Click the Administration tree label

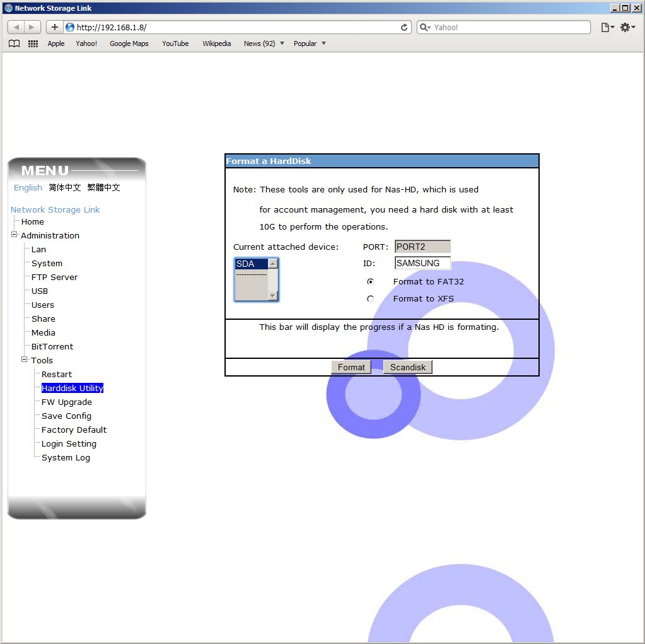[50, 235]
